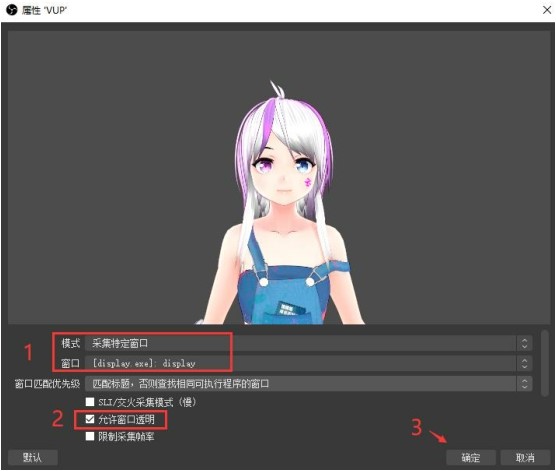
Task: Close the VUP properties dialog
Action: tap(547, 10)
